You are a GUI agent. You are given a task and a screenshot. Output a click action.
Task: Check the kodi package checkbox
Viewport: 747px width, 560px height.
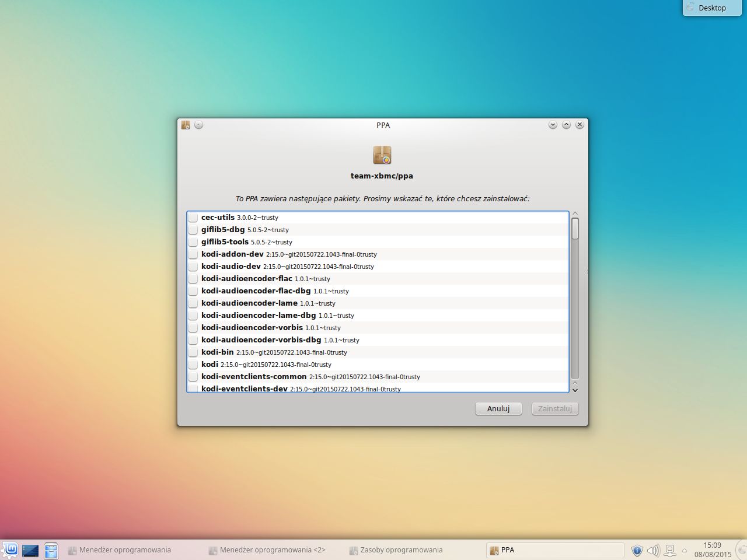(193, 365)
